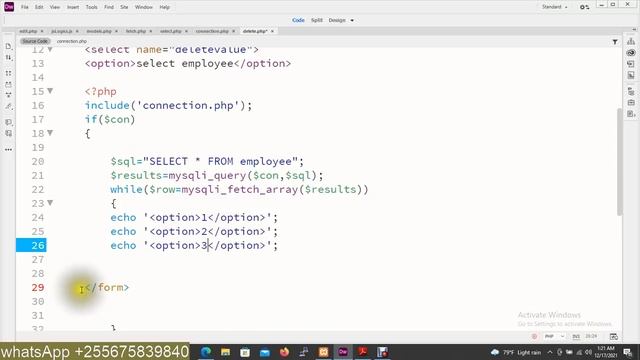
Task: Click the Dreamweaver taskbar icon
Action: (x=343, y=351)
